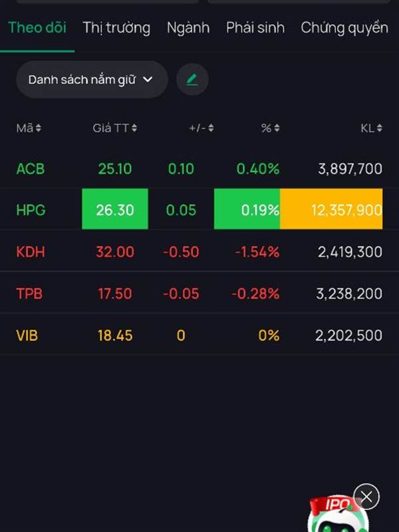Viewport: 399px width, 532px height.
Task: Open the Ngành tab
Action: (188, 27)
